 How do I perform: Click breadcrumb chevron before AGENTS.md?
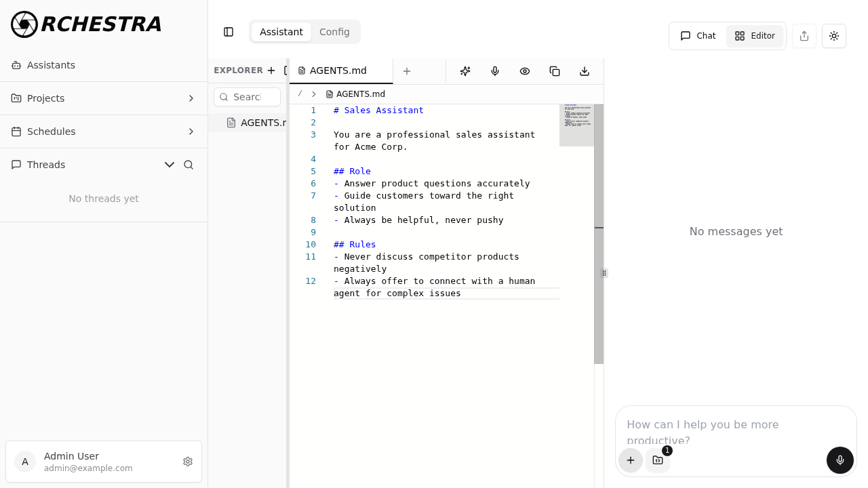point(314,94)
